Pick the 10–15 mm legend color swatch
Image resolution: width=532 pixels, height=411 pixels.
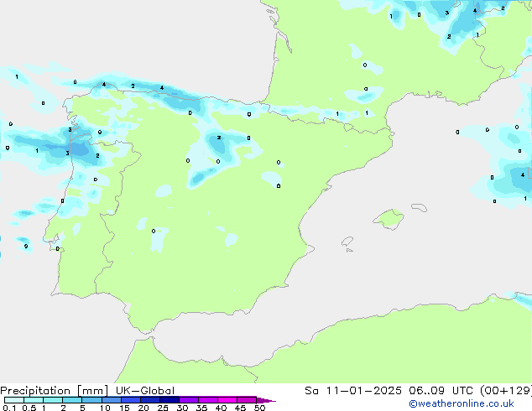[111, 400]
